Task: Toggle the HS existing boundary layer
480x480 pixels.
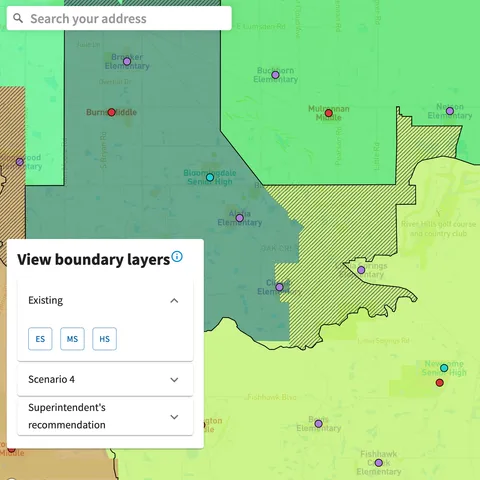Action: pos(104,339)
